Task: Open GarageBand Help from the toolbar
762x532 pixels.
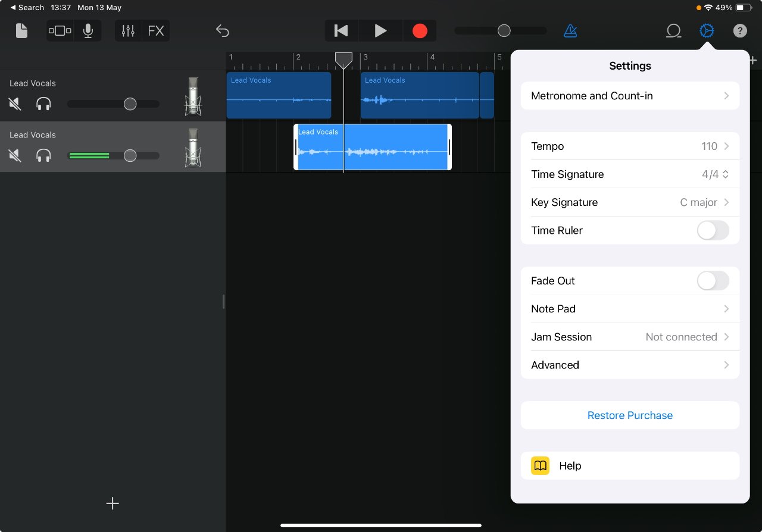Action: click(740, 30)
